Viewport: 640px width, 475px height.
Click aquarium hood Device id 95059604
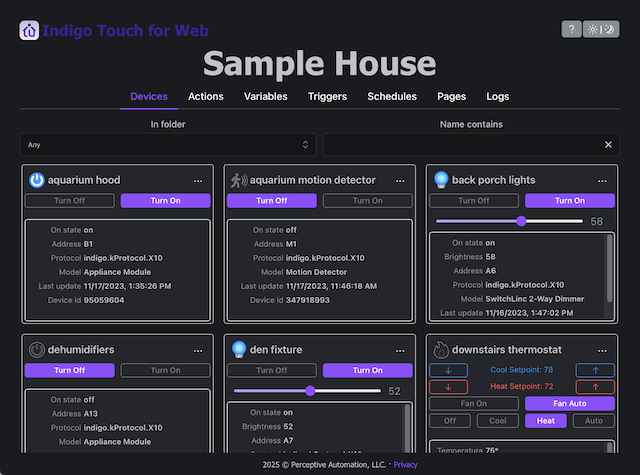104,300
